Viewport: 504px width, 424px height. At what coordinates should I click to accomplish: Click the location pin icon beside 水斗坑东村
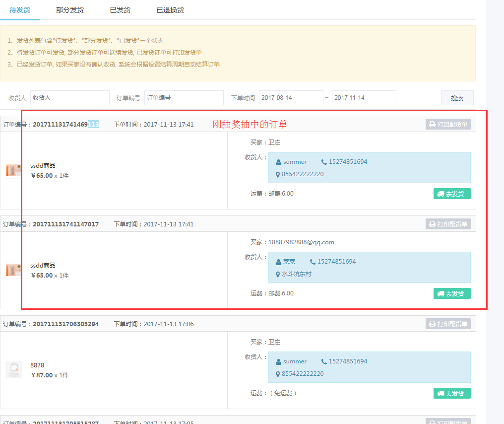click(x=278, y=274)
